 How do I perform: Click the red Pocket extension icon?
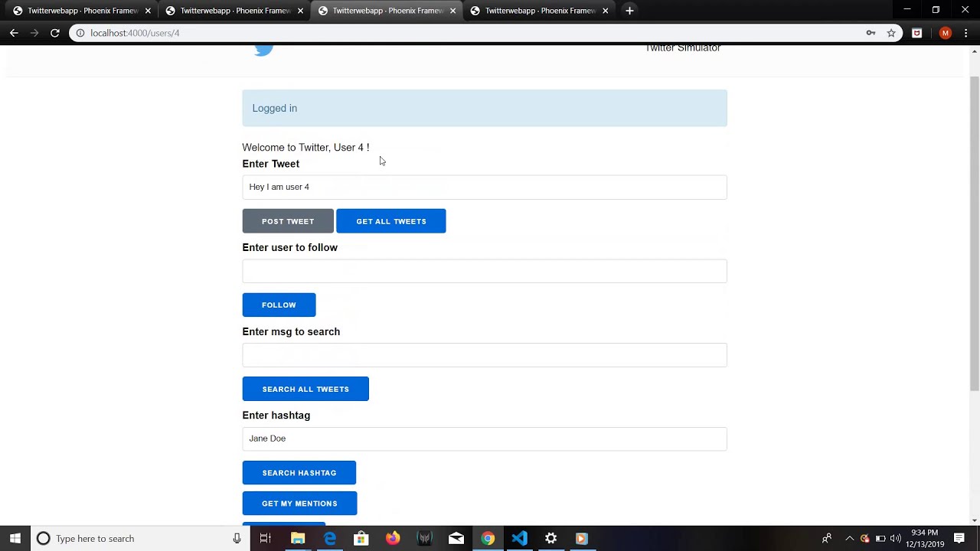[916, 33]
